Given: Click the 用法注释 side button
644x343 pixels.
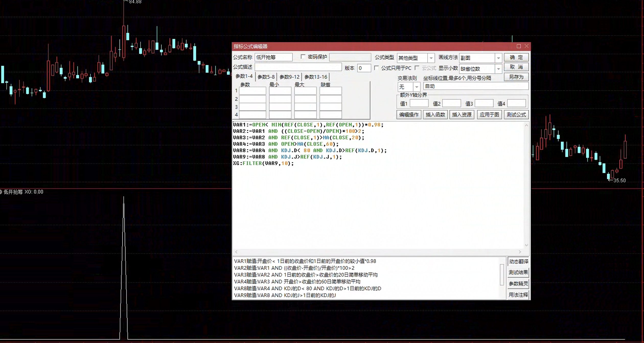Looking at the screenshot, I should point(518,295).
